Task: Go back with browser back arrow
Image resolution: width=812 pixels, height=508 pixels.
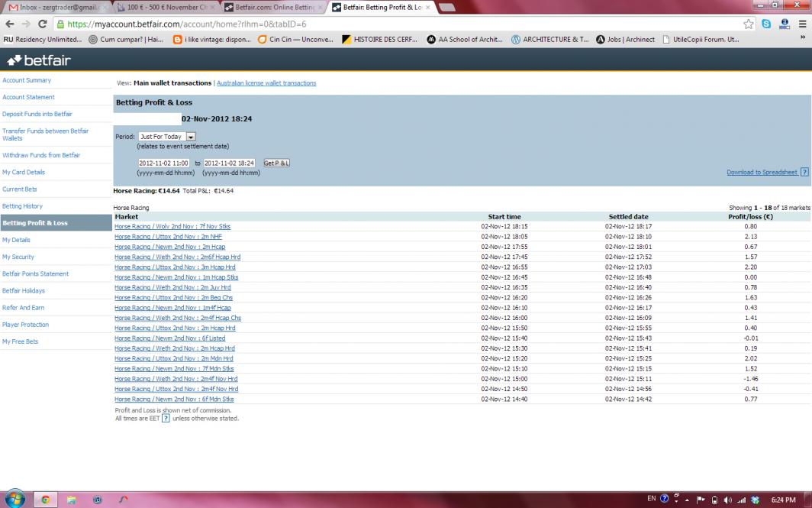Action: point(10,24)
